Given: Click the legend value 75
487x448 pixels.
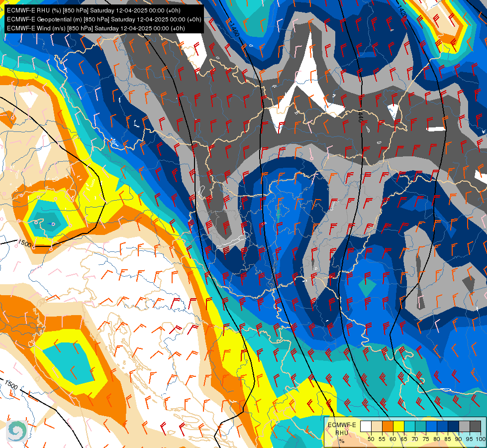Looking at the screenshot, I should coord(426,439).
